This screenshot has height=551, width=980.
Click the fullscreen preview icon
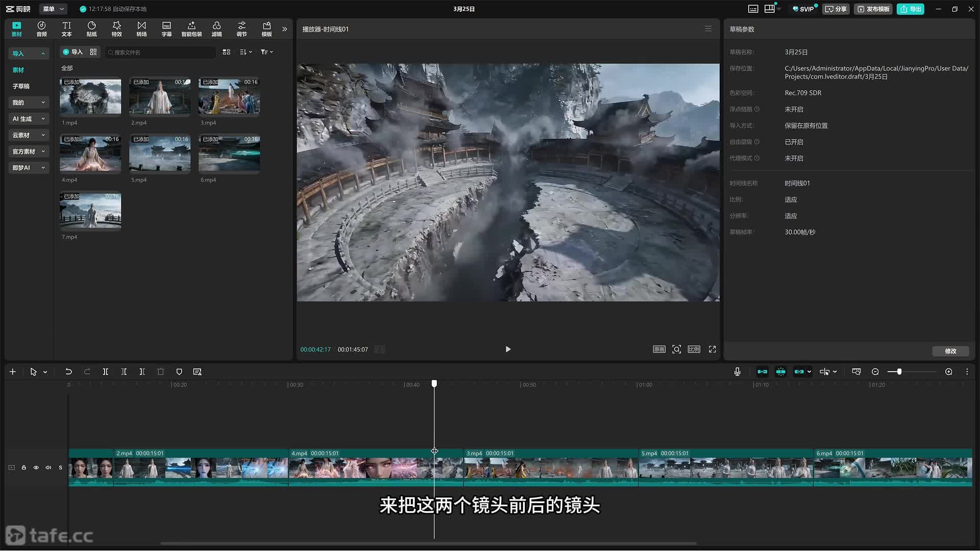point(712,349)
